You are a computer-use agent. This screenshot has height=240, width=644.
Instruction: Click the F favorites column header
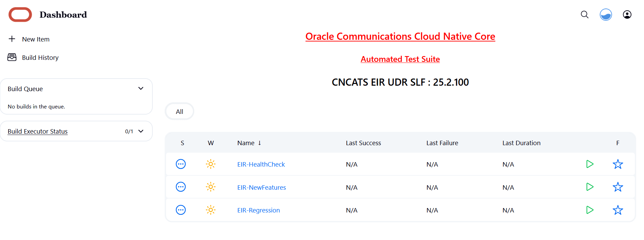point(618,143)
